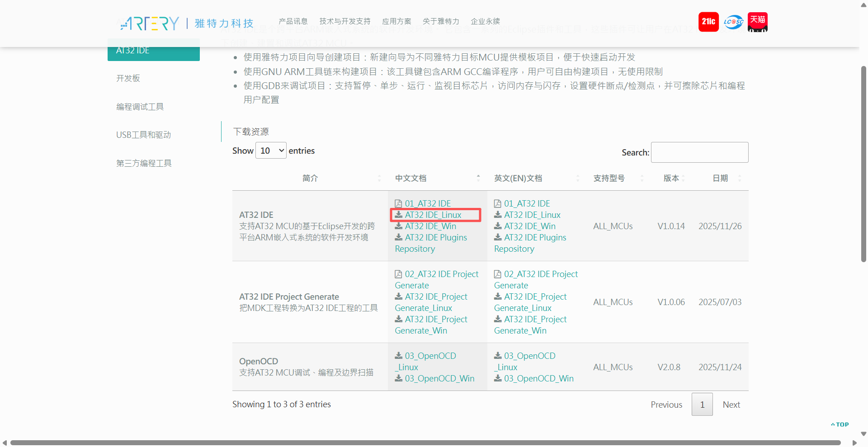Screen dimensions: 868x447
Task: Click the V1.0.14 version cell
Action: 671,226
